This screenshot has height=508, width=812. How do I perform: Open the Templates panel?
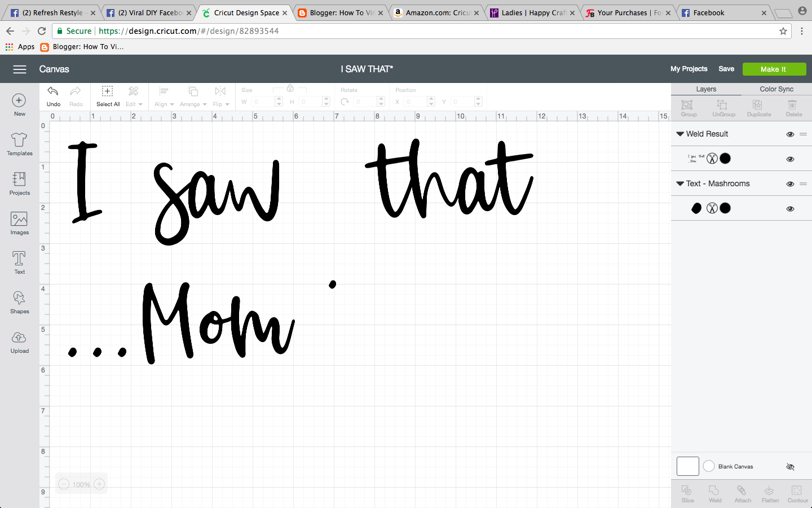[x=19, y=144]
